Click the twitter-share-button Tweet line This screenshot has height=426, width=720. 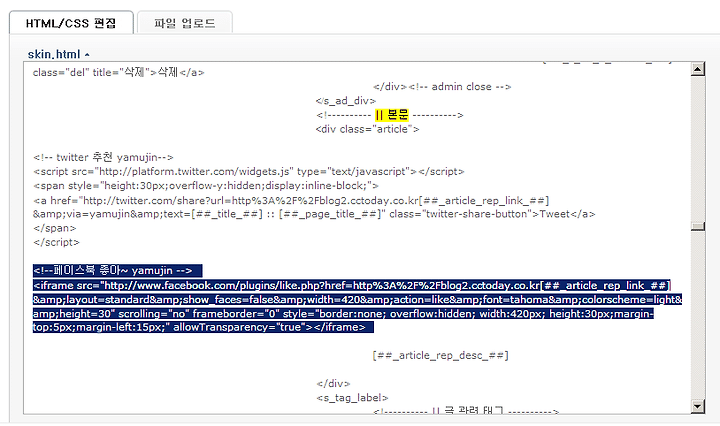pyautogui.click(x=314, y=214)
